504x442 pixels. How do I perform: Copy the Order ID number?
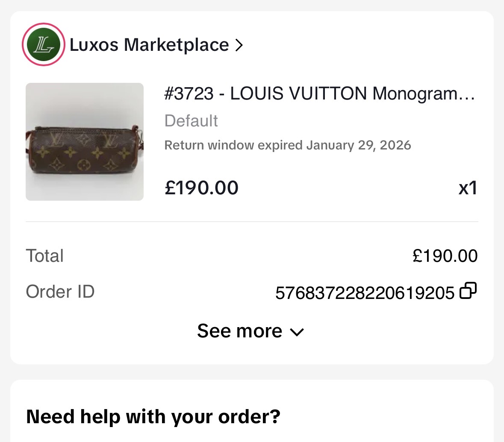(468, 291)
